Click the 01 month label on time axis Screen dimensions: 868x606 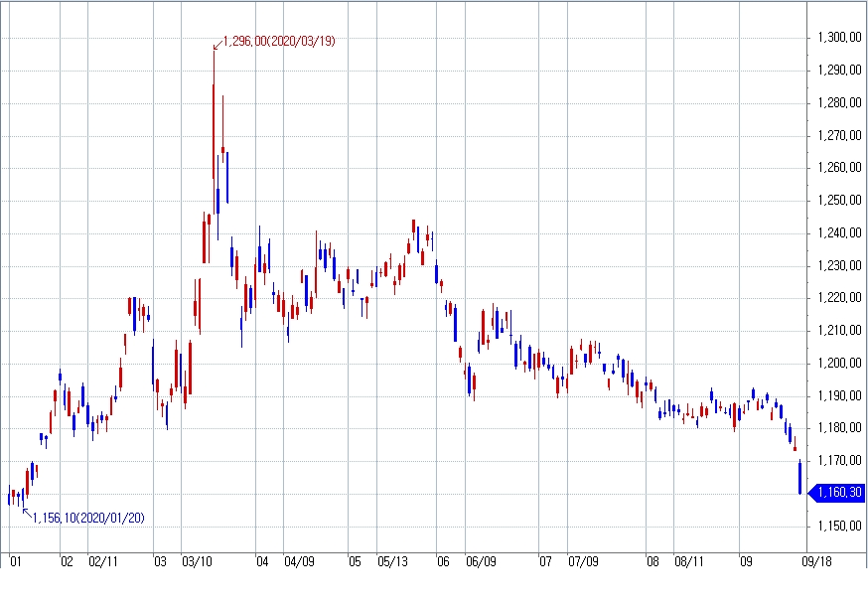point(16,561)
